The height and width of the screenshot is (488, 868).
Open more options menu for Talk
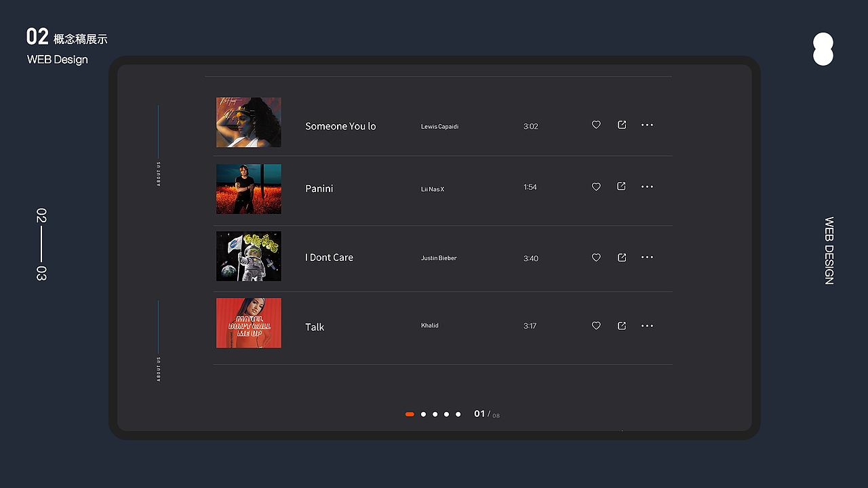click(x=647, y=326)
